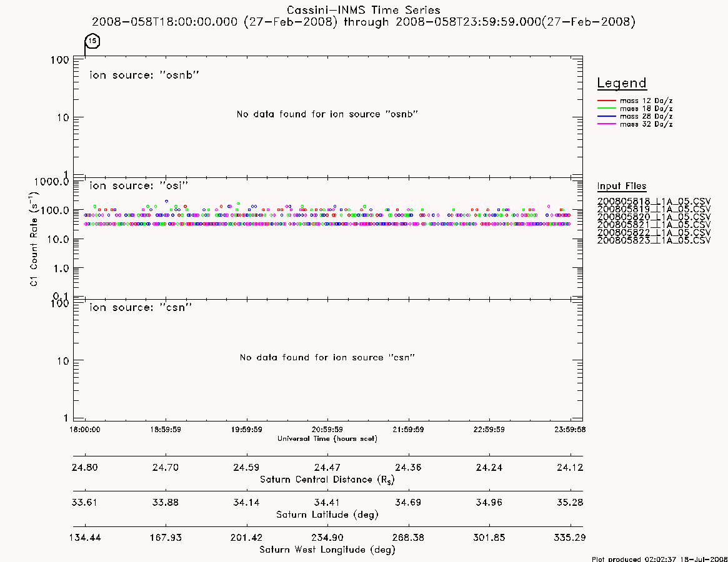Select input file 200805823_L1A_05.CSV
This screenshot has height=562, width=728.
click(x=654, y=240)
